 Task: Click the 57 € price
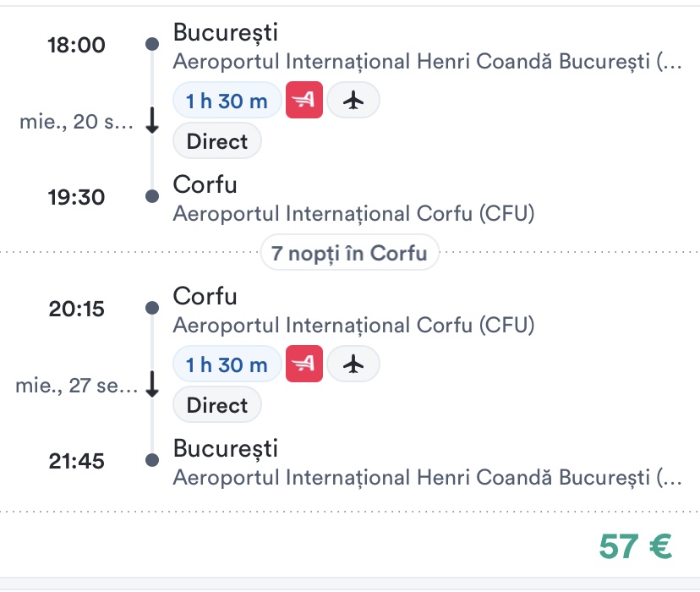pyautogui.click(x=635, y=546)
